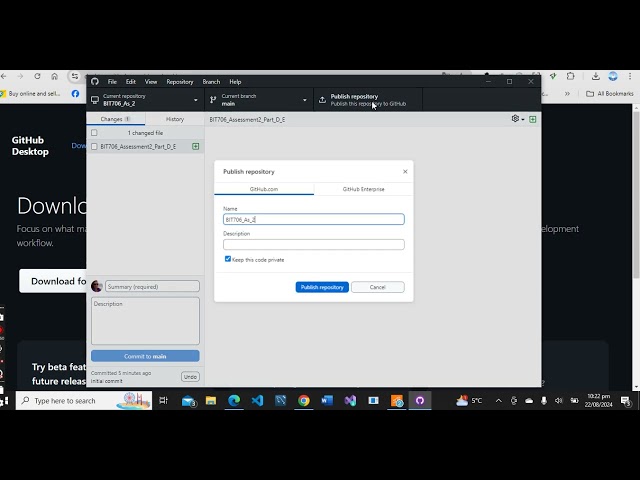This screenshot has width=640, height=480.
Task: Click the green added-file icon beside the gear
Action: (533, 119)
